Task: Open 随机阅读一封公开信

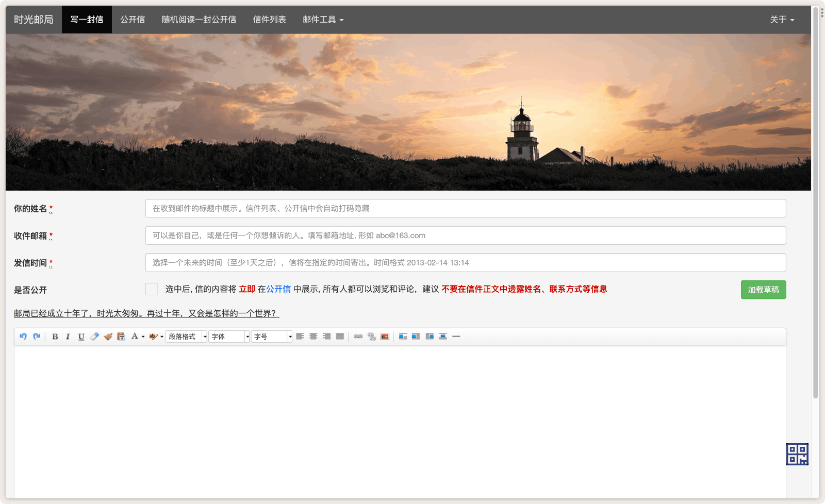Action: click(x=199, y=20)
